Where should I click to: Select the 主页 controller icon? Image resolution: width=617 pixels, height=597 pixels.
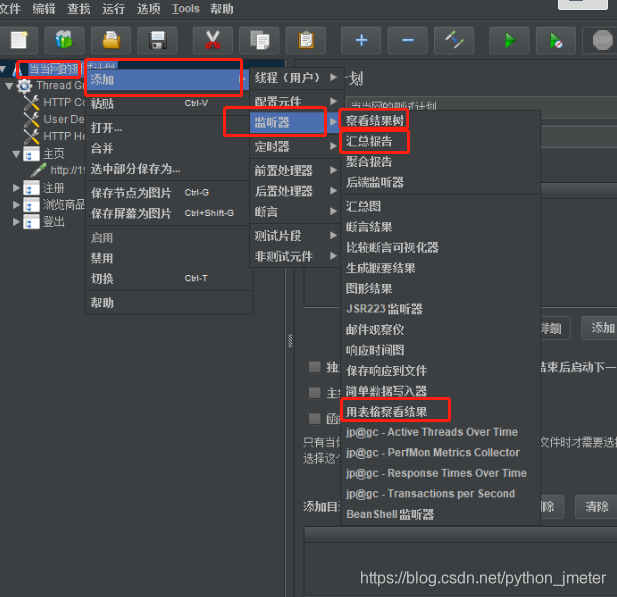(31, 154)
